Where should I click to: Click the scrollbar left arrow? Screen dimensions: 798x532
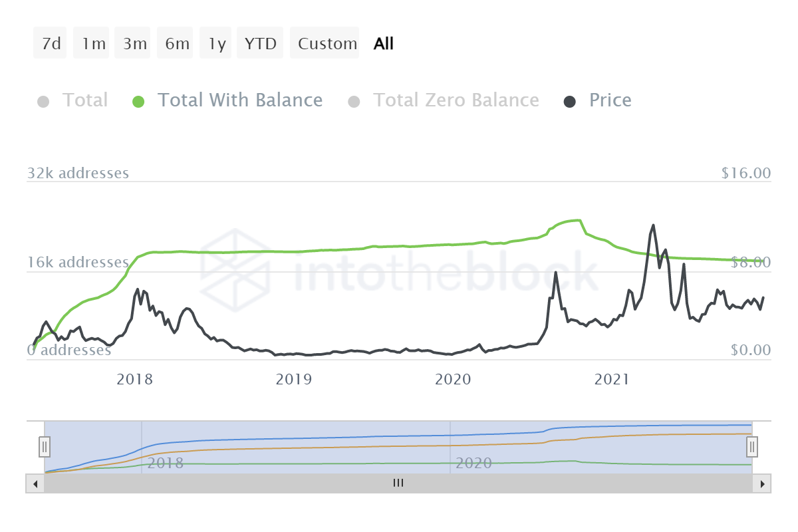point(35,484)
